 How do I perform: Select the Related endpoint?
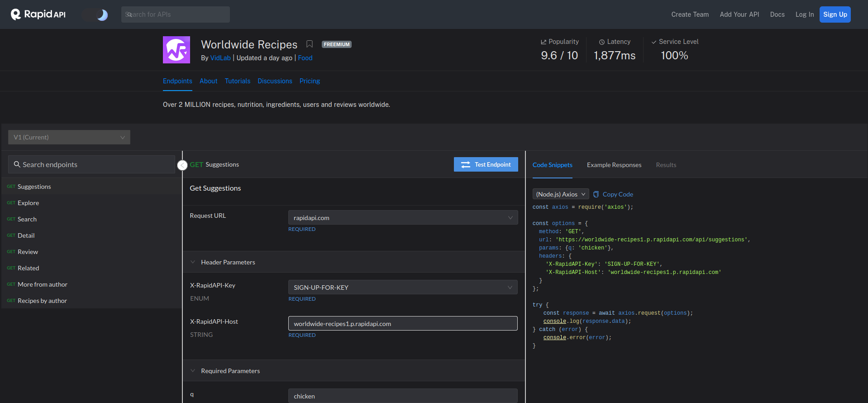pyautogui.click(x=91, y=268)
